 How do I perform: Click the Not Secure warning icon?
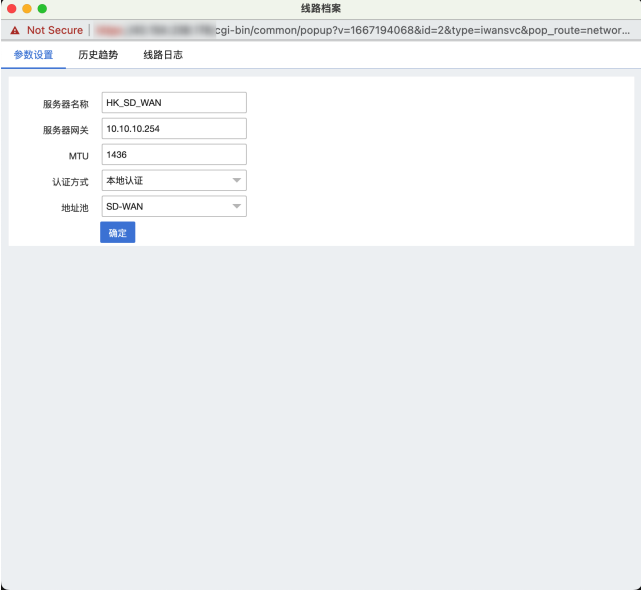point(15,30)
